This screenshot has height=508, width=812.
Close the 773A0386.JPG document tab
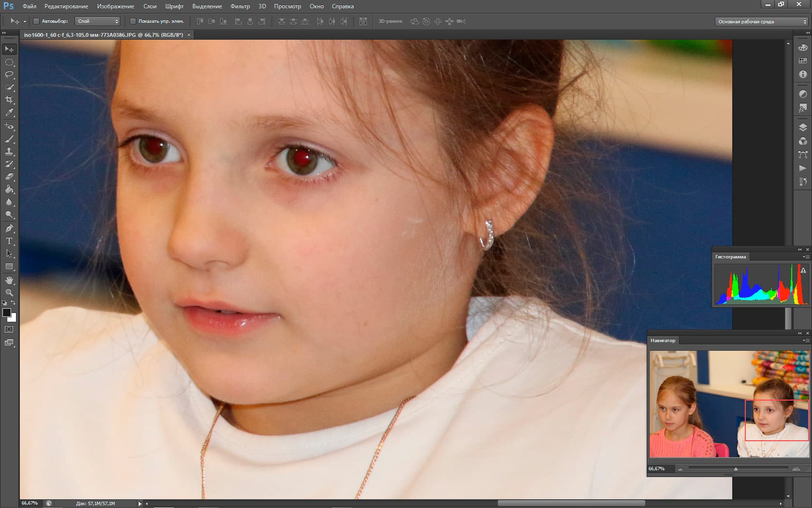pos(189,35)
